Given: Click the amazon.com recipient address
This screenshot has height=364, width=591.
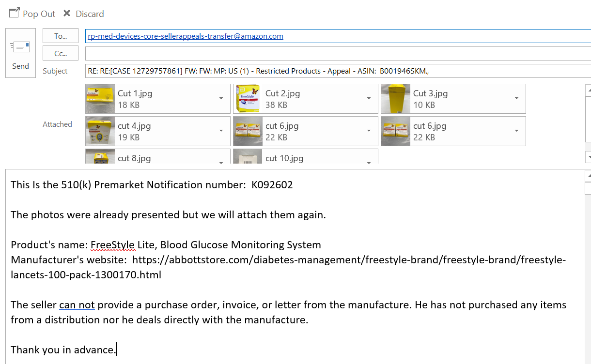Looking at the screenshot, I should (186, 36).
